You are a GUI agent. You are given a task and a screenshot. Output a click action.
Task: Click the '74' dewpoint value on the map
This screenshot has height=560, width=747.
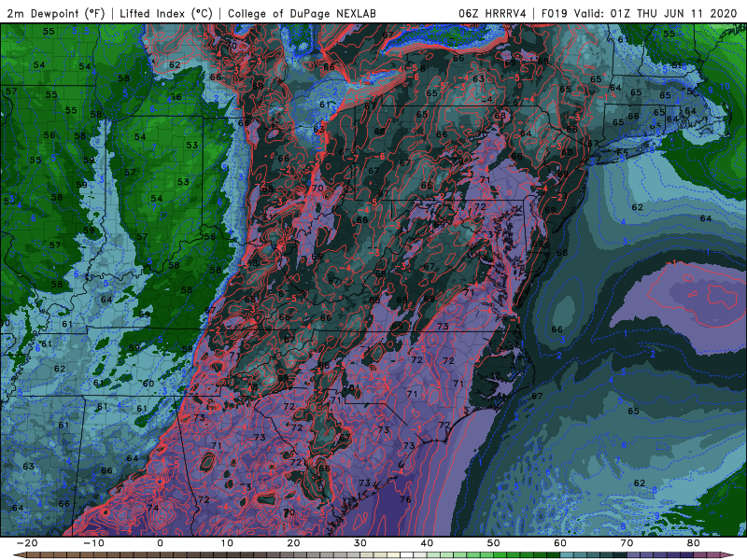pos(153,508)
